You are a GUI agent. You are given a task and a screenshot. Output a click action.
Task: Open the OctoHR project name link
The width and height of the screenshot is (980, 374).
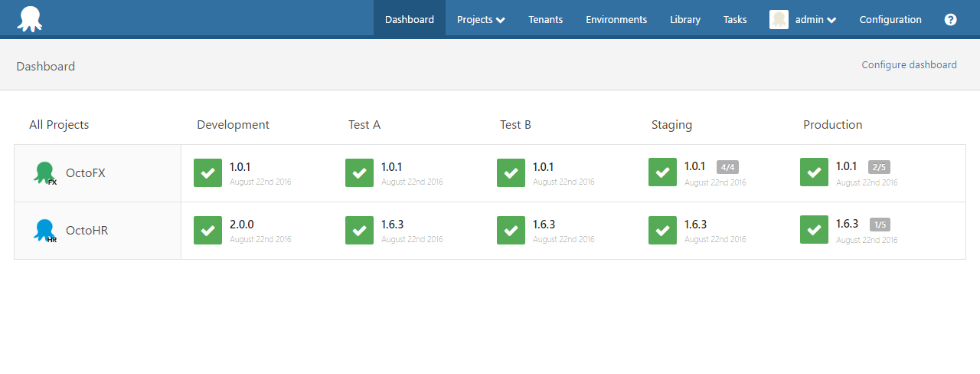[87, 231]
